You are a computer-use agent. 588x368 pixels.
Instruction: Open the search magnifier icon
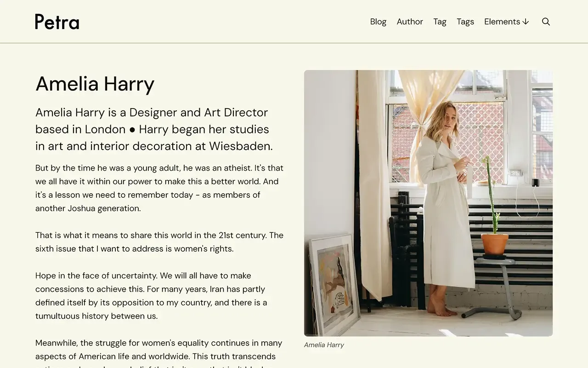click(546, 22)
